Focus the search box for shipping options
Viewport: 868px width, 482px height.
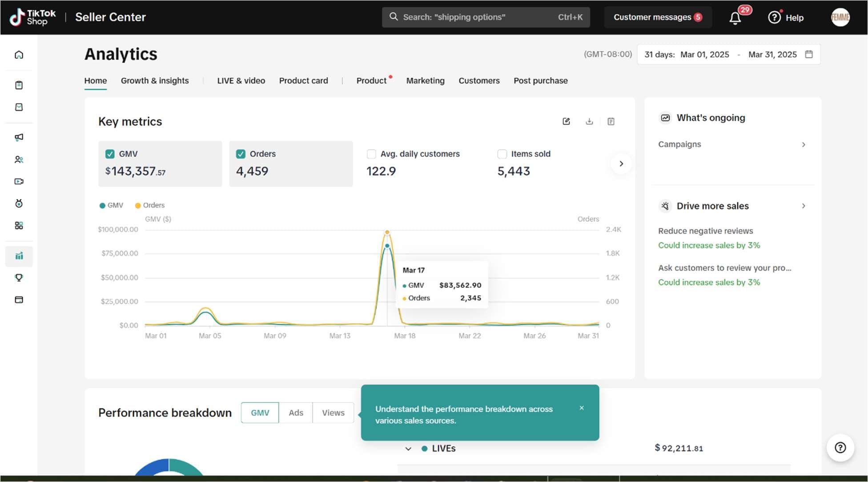coord(486,17)
